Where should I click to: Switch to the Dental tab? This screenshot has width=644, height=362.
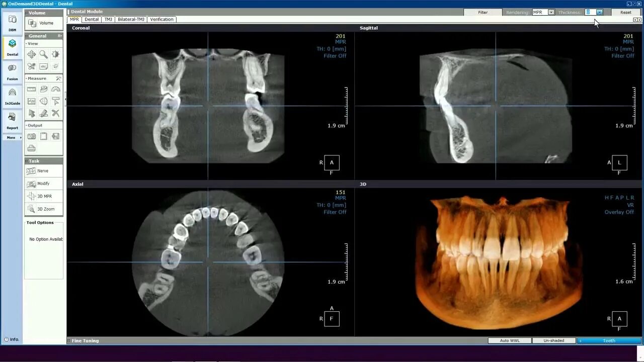pos(92,19)
